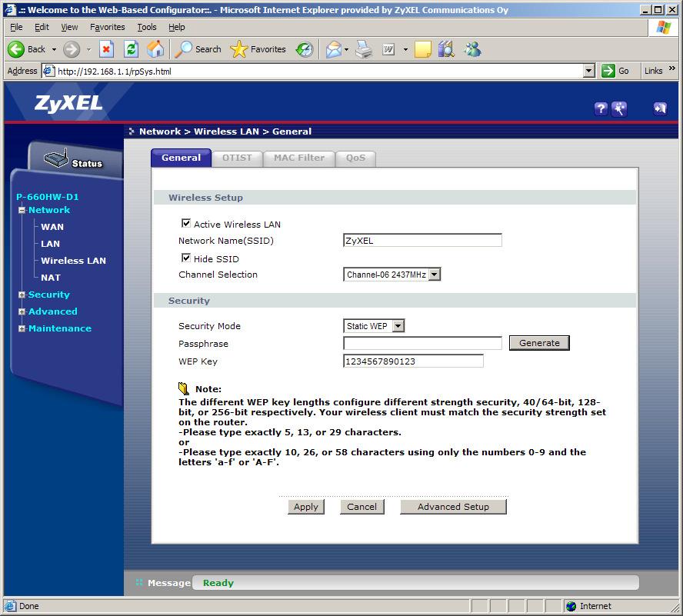Screen dimensions: 683x616
Task: Click the green Go arrow button
Action: click(x=608, y=71)
